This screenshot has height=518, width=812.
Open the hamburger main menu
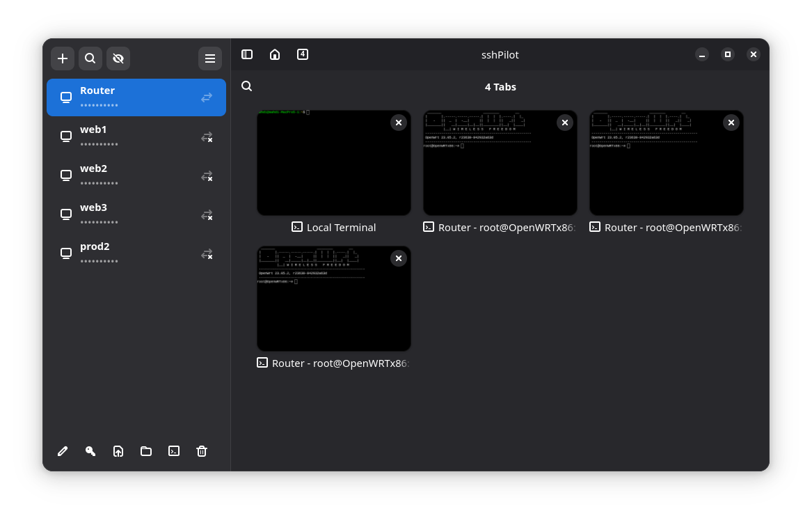tap(209, 58)
